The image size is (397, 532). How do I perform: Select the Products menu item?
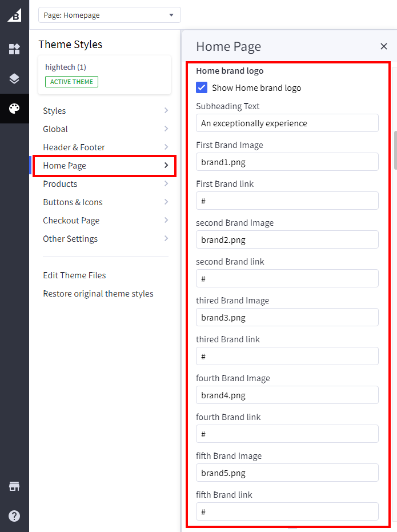[x=105, y=184]
